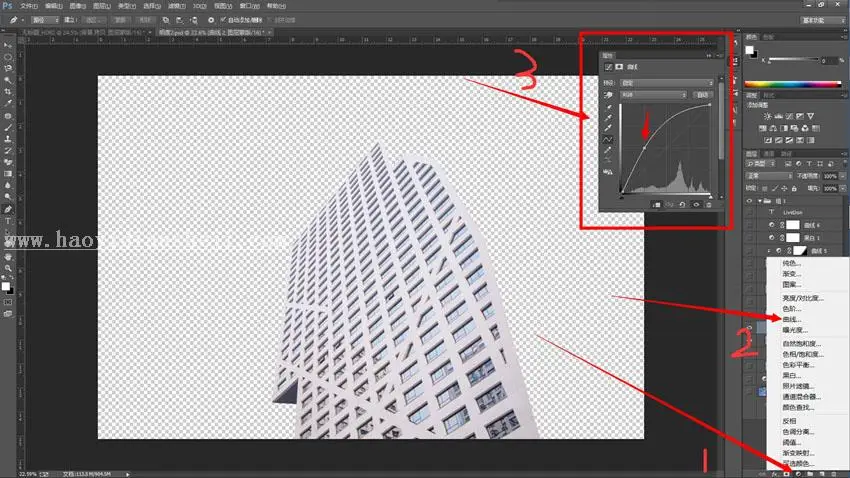Create a new group folder icon
Screen dimensions: 850x478
(810, 474)
